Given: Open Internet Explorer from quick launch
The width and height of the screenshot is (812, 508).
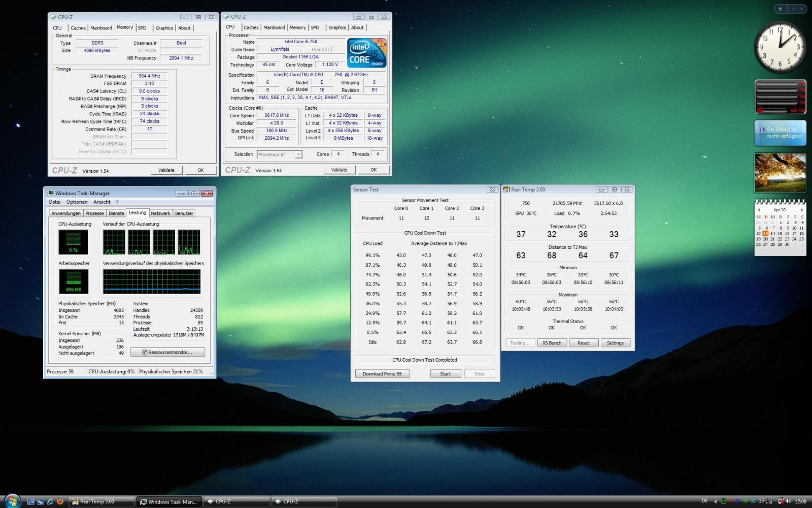Looking at the screenshot, I should 50,501.
